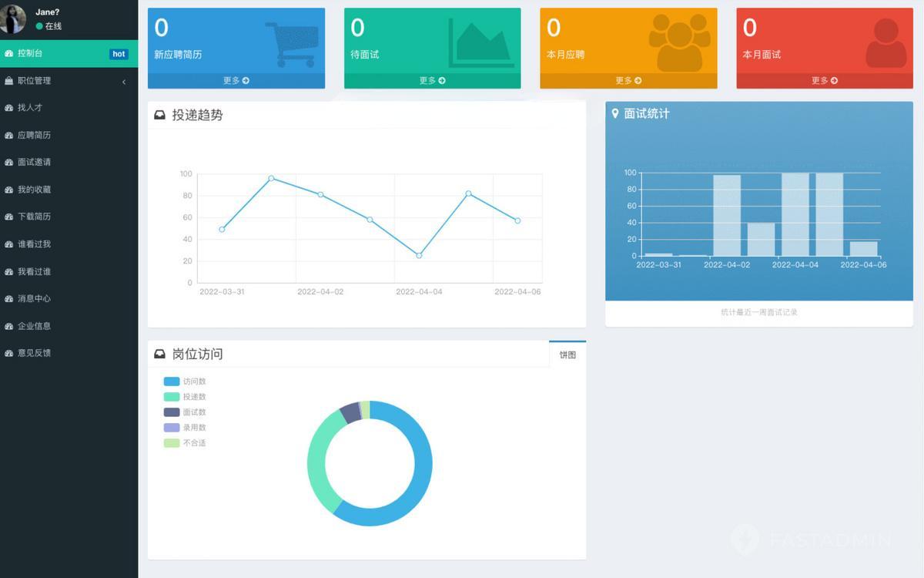Image resolution: width=924 pixels, height=578 pixels.
Task: Expand the 职位管理 sidebar menu
Action: 69,81
